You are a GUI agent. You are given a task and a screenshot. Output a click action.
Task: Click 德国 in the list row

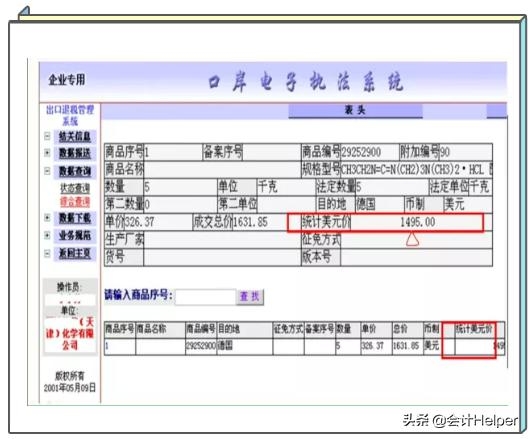(225, 346)
